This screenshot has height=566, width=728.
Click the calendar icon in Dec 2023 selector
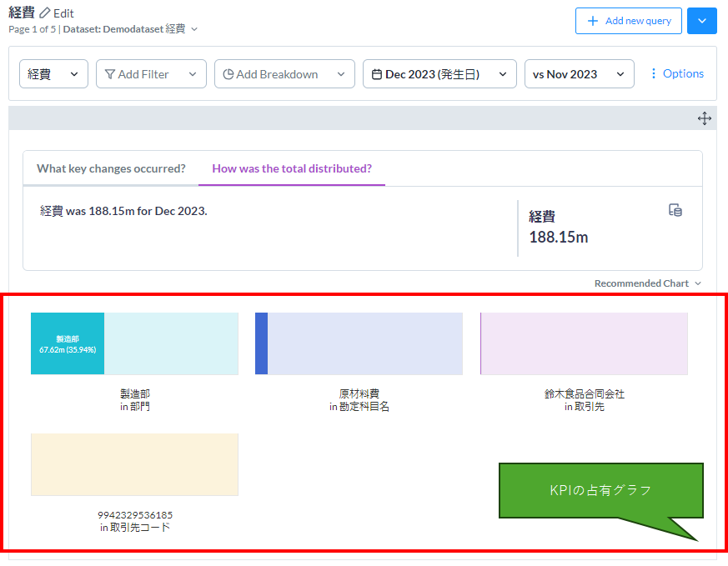click(x=377, y=74)
